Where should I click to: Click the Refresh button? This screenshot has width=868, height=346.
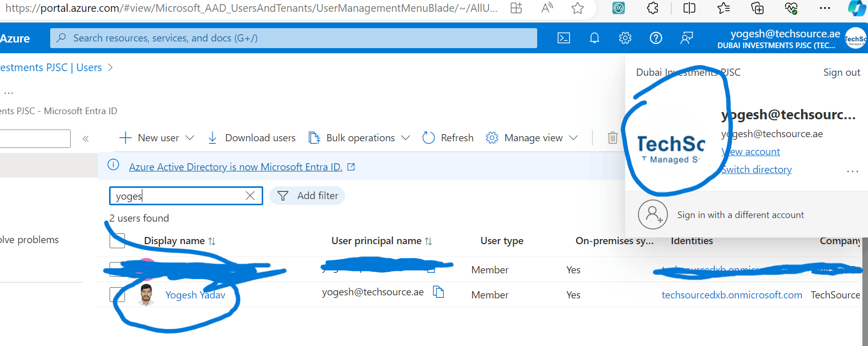[x=448, y=138]
